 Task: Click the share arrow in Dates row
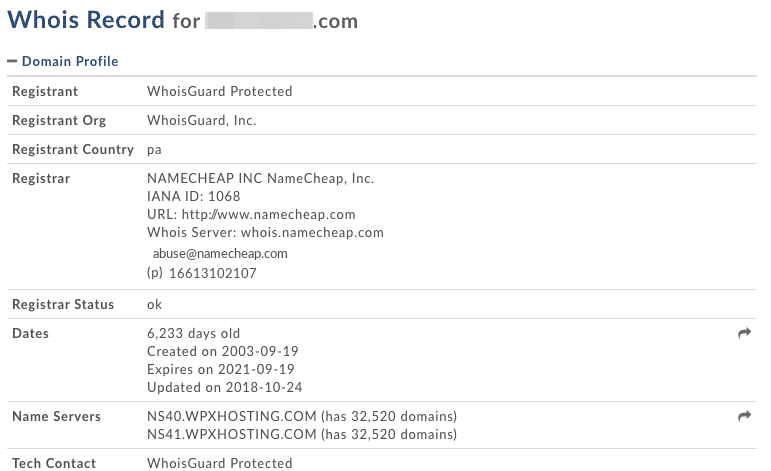(x=744, y=333)
